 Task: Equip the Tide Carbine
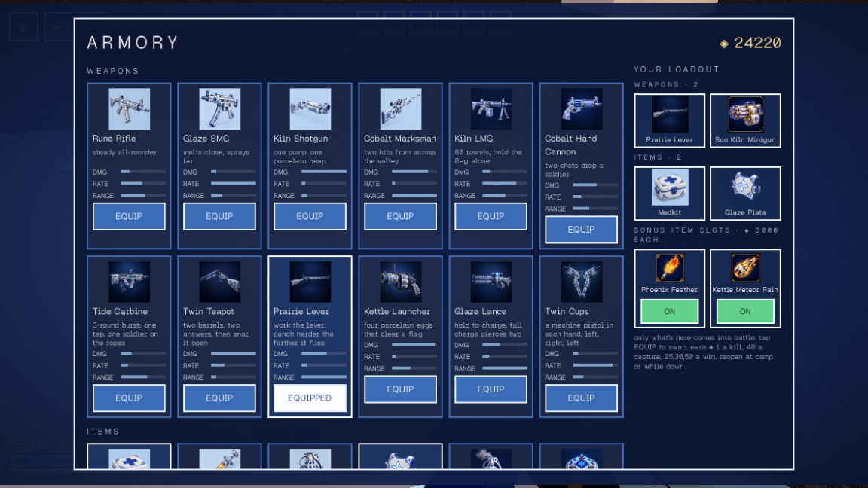tap(129, 398)
